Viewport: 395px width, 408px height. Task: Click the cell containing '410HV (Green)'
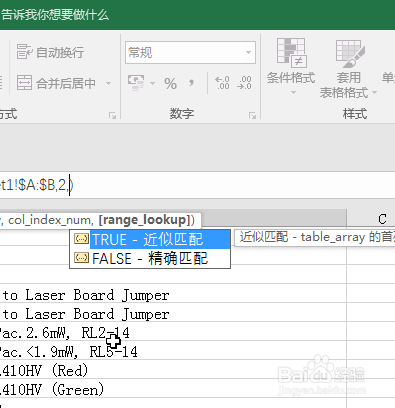(x=173, y=388)
